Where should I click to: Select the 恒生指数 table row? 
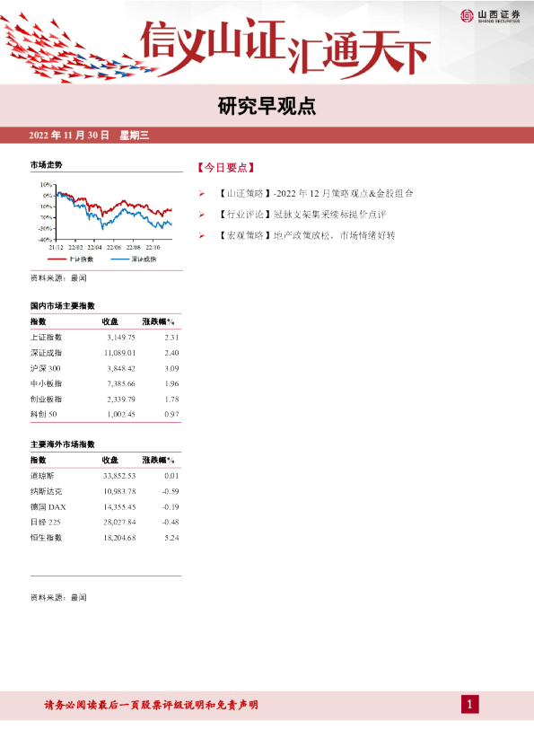pyautogui.click(x=105, y=538)
